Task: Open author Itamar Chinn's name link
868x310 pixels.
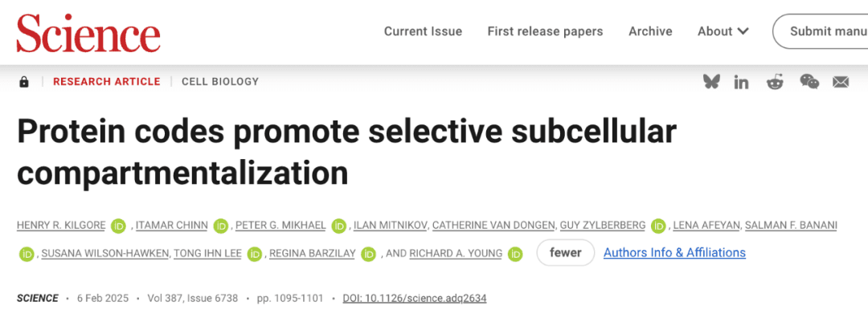Action: pos(172,226)
